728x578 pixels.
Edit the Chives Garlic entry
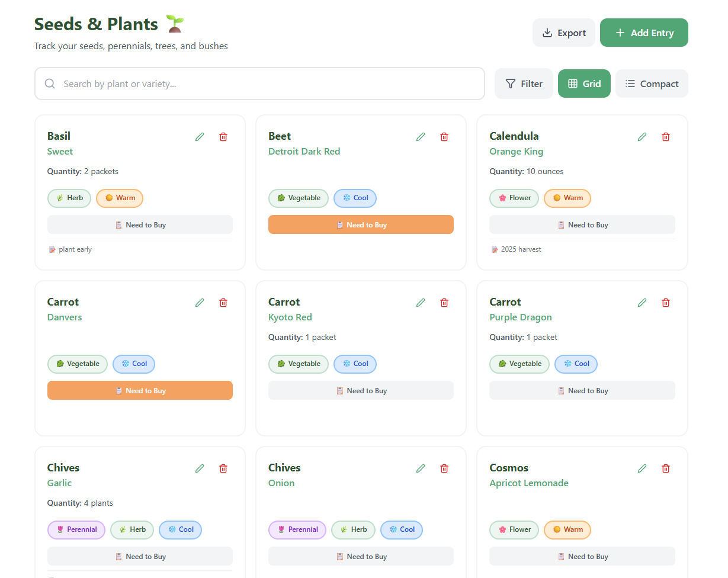pyautogui.click(x=200, y=468)
